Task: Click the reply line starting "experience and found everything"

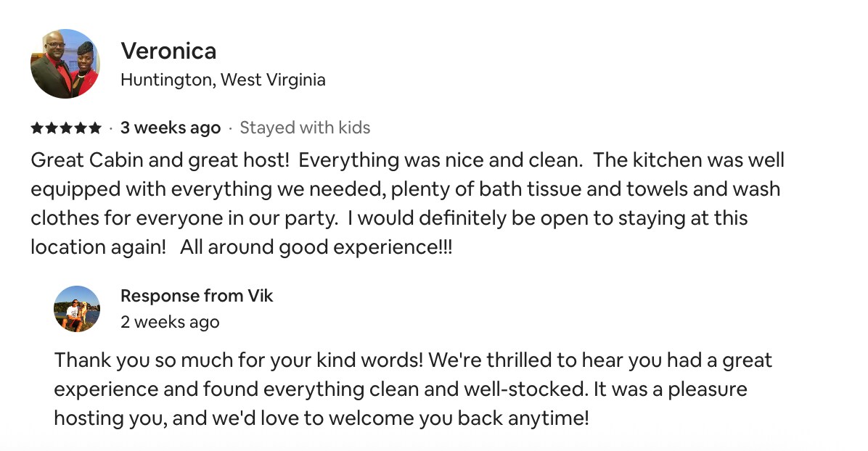Action: coord(401,389)
